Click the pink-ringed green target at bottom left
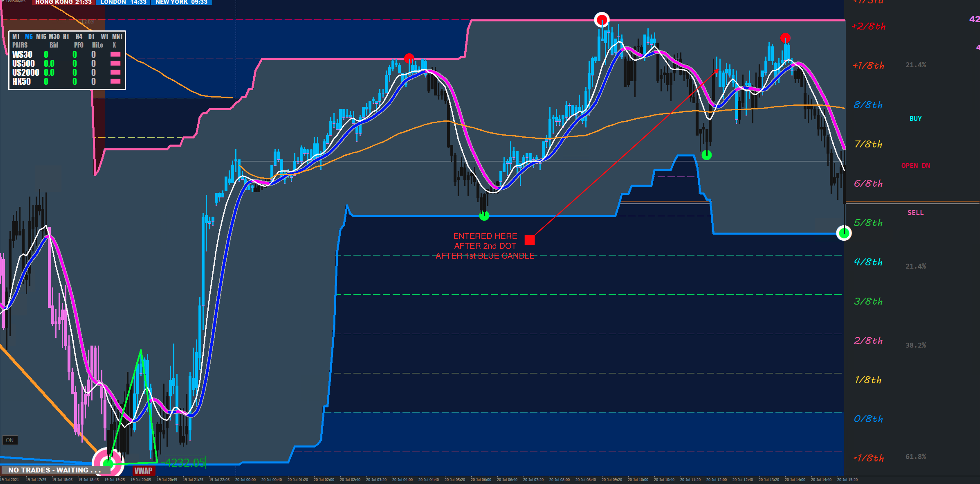 108,463
